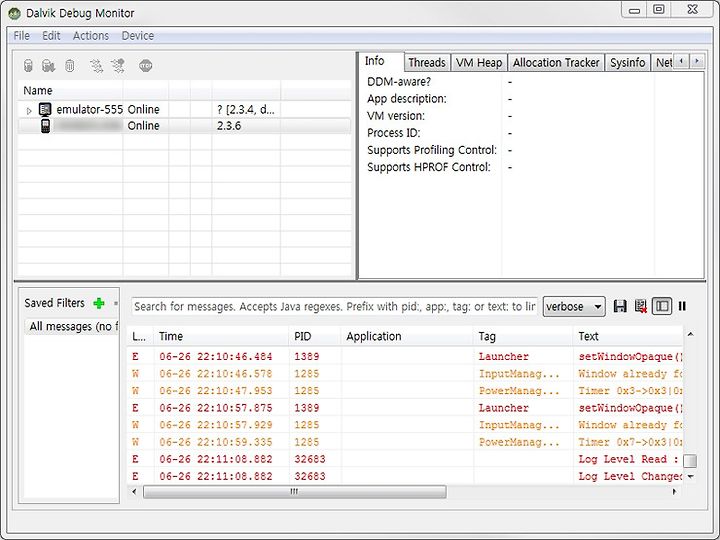
Task: Click the Dalvik Debug Monitor title icon
Action: click(15, 13)
